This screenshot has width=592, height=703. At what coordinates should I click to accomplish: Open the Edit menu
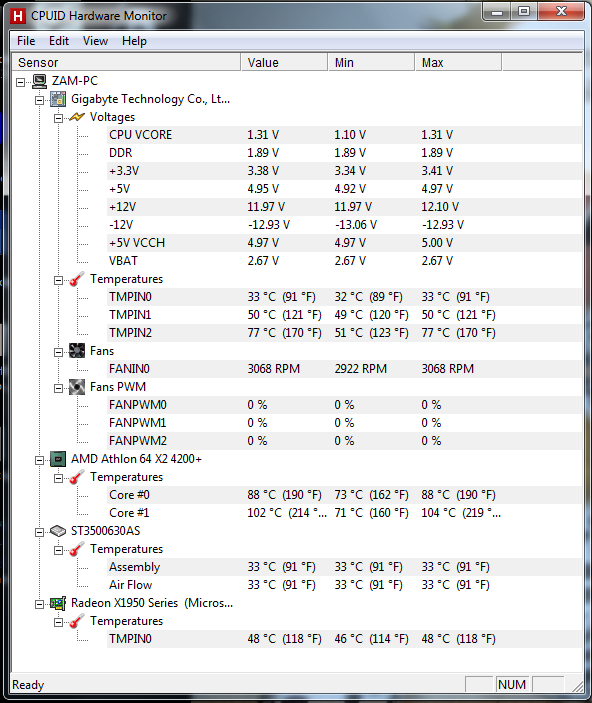pyautogui.click(x=59, y=41)
